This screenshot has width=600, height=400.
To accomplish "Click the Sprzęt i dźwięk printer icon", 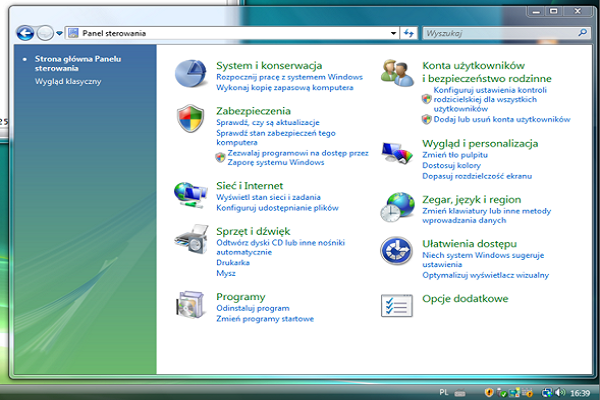I will pos(191,239).
